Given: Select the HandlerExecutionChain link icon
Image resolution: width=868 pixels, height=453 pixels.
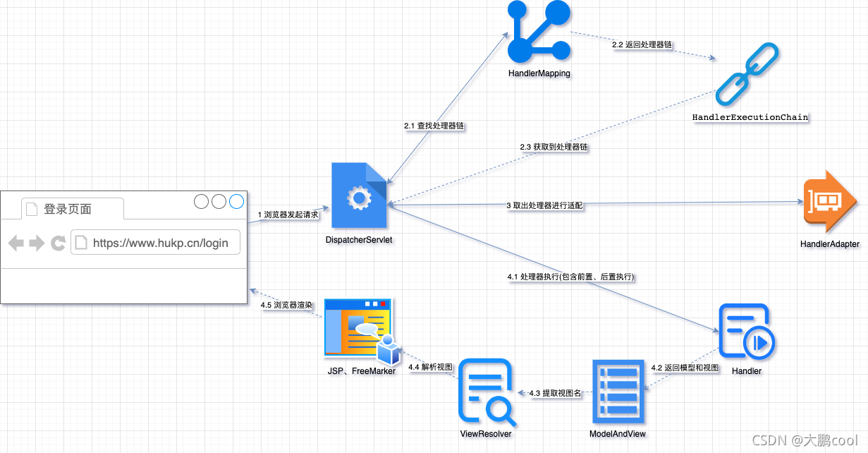Looking at the screenshot, I should point(747,75).
